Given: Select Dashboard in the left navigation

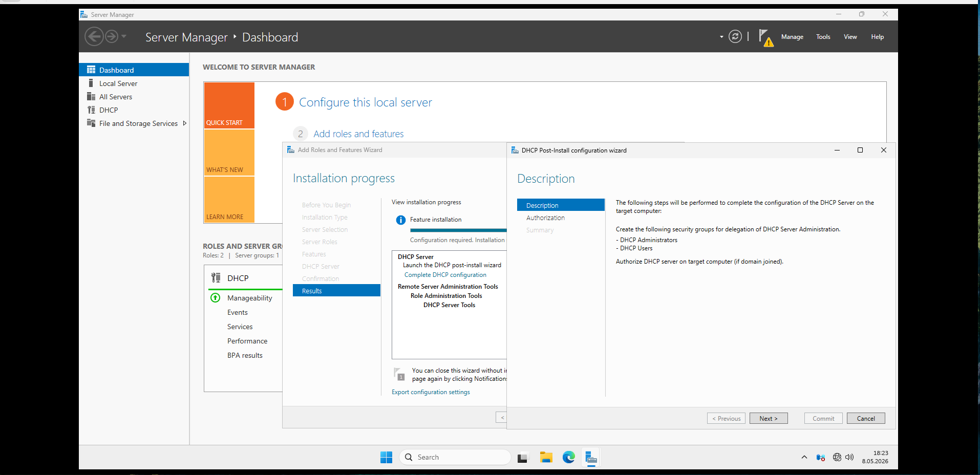Looking at the screenshot, I should (x=134, y=70).
